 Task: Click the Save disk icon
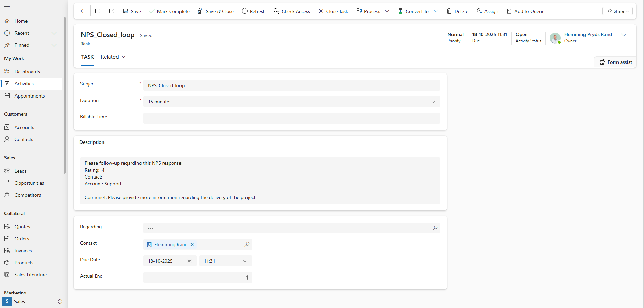(126, 11)
